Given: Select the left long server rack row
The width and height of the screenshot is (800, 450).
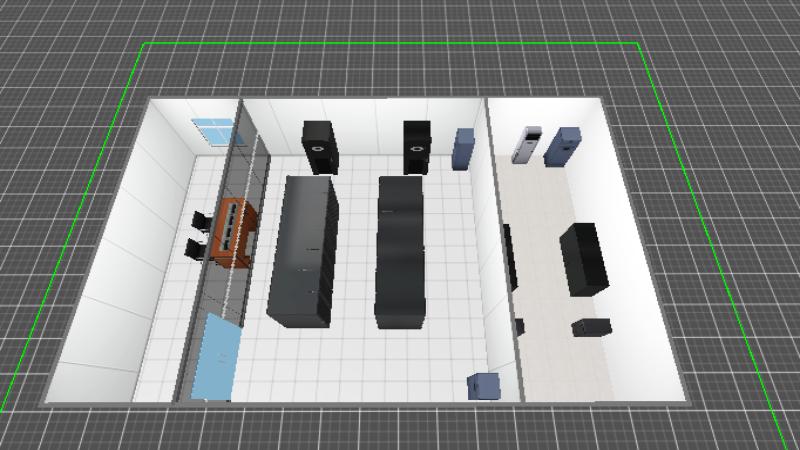Looking at the screenshot, I should 304,250.
